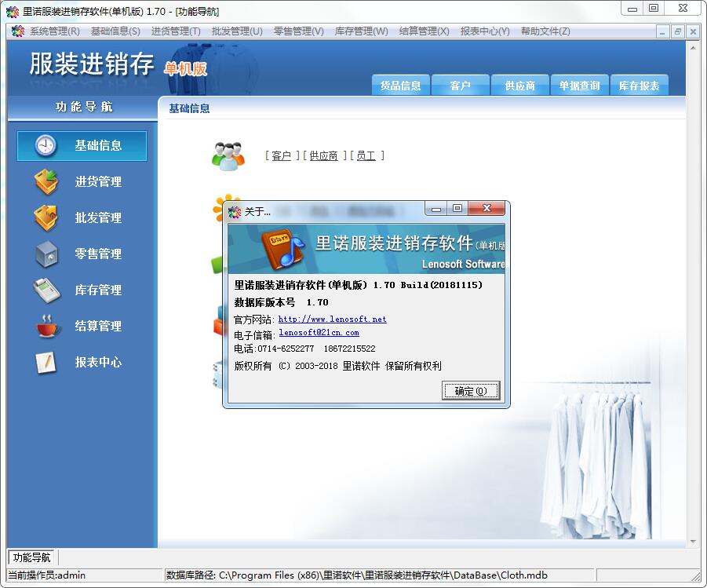The width and height of the screenshot is (707, 588).
Task: Click 当前操作员:admin in status bar
Action: tap(47, 575)
